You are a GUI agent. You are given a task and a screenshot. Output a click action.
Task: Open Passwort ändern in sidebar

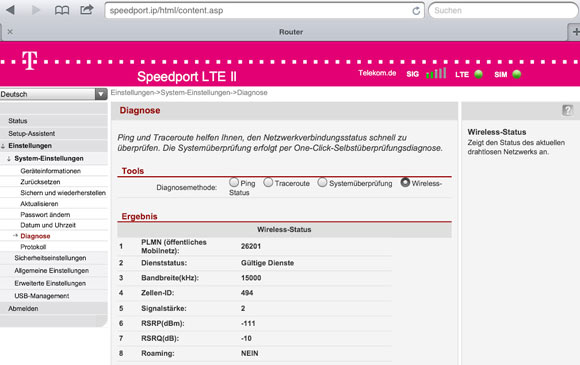tap(45, 214)
